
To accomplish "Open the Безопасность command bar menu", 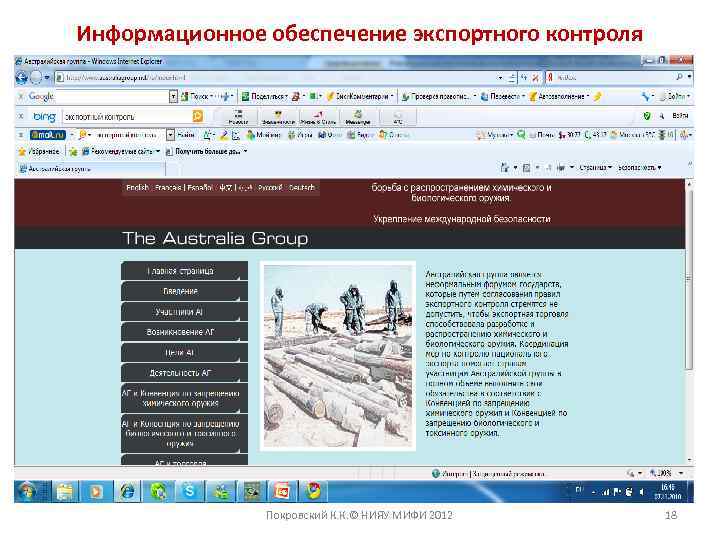I will (639, 168).
